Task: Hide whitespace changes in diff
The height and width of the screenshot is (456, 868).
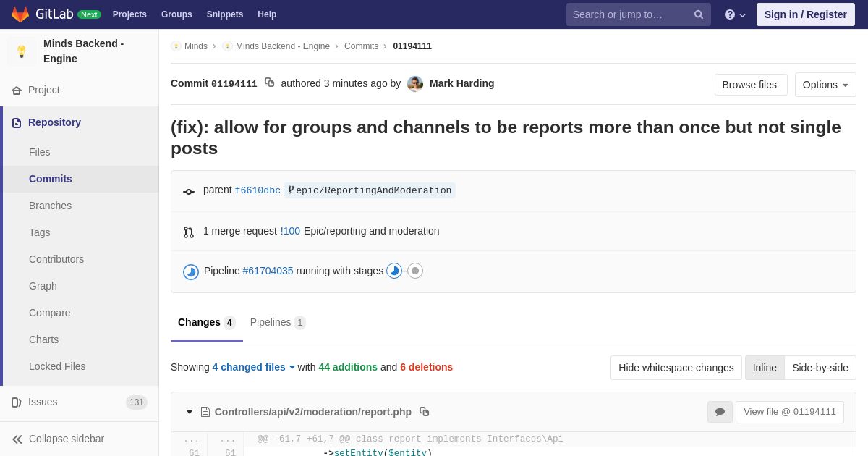Action: coord(676,368)
